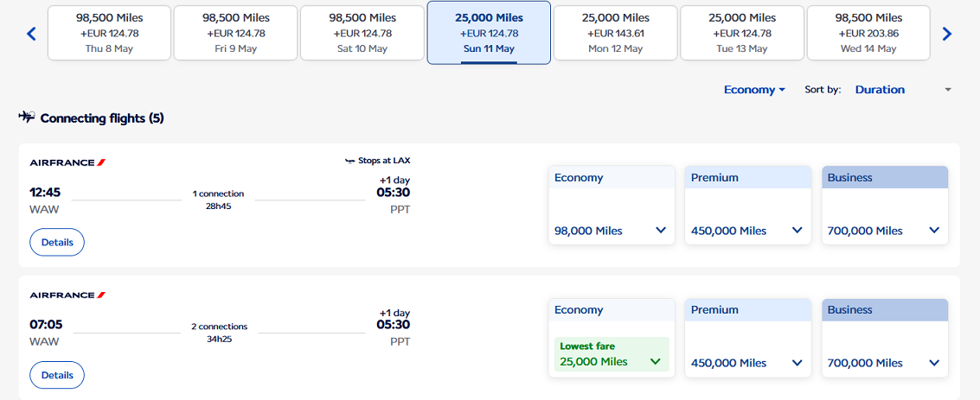Select the Mon 12 May date tab
The width and height of the screenshot is (980, 400).
(x=616, y=33)
